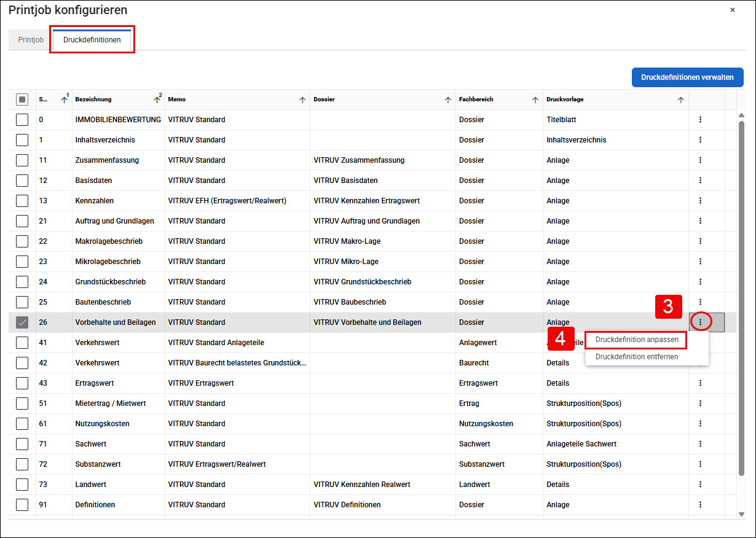756x538 pixels.
Task: Open the three-dot menu for Substanzwert row
Action: coord(700,464)
